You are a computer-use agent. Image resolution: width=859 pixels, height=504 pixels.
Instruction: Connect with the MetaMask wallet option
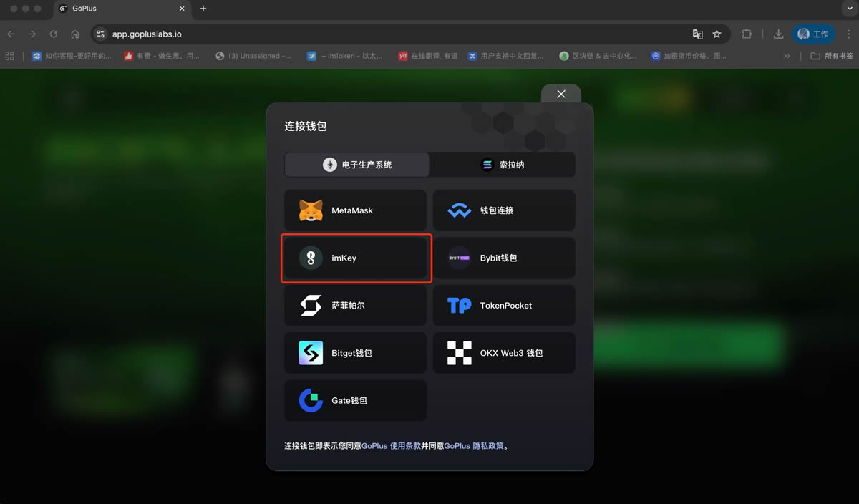355,210
